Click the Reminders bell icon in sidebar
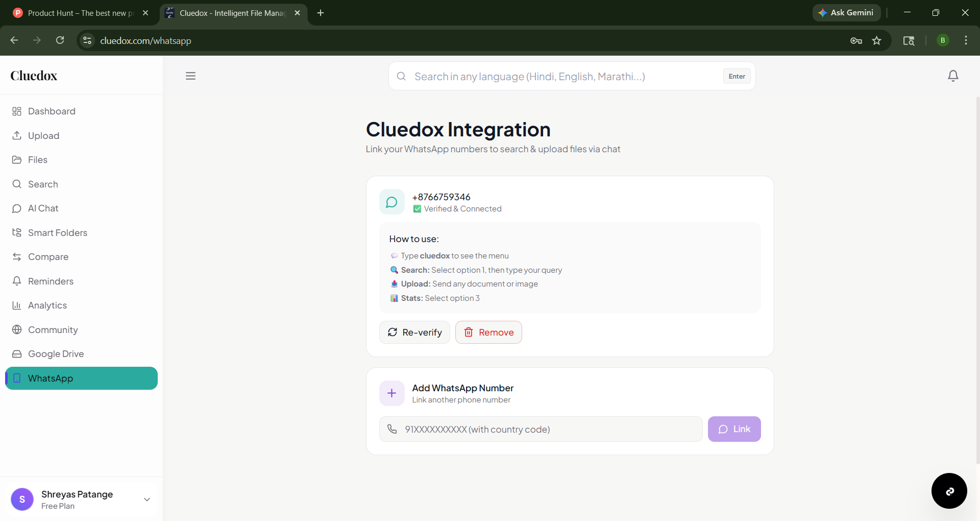Image resolution: width=980 pixels, height=521 pixels. [17, 281]
